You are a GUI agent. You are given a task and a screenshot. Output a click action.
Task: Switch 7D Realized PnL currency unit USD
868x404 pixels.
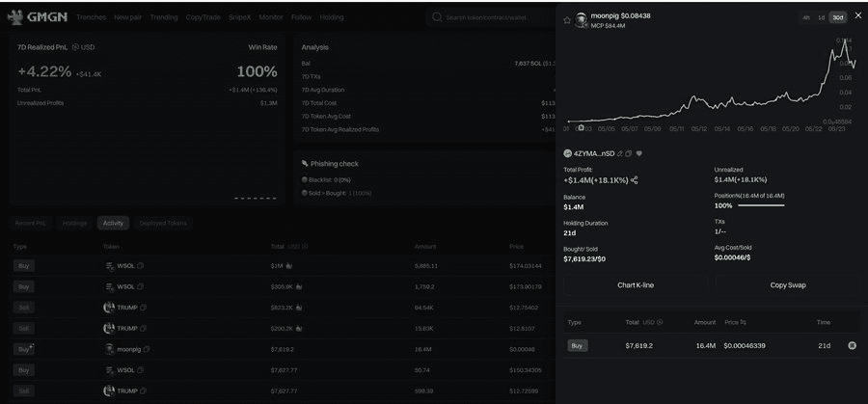point(85,46)
